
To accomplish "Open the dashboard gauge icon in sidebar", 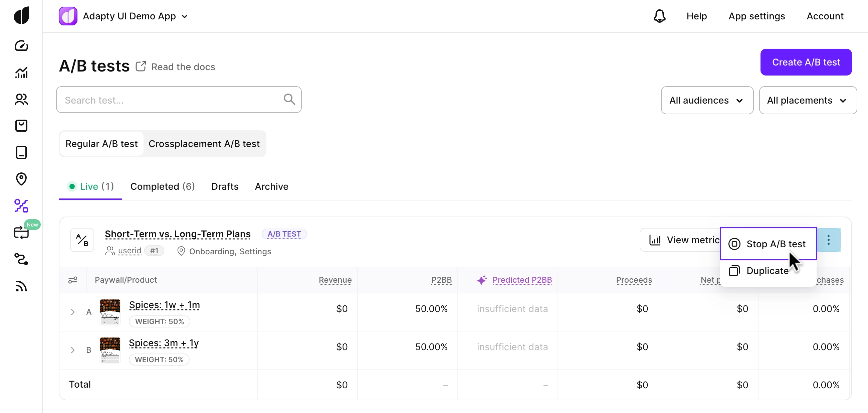I will tap(21, 45).
